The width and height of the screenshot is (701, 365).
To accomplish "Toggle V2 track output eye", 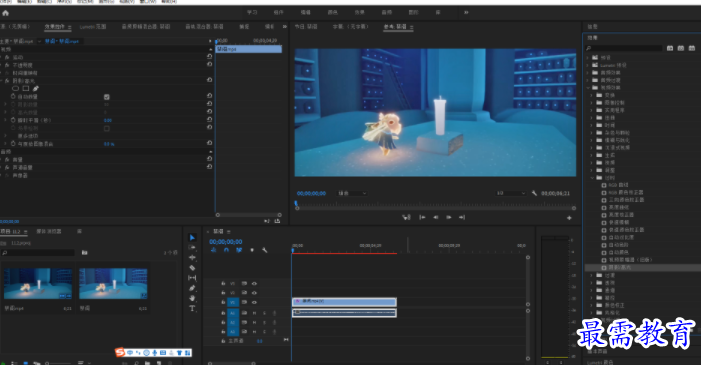I will point(254,293).
